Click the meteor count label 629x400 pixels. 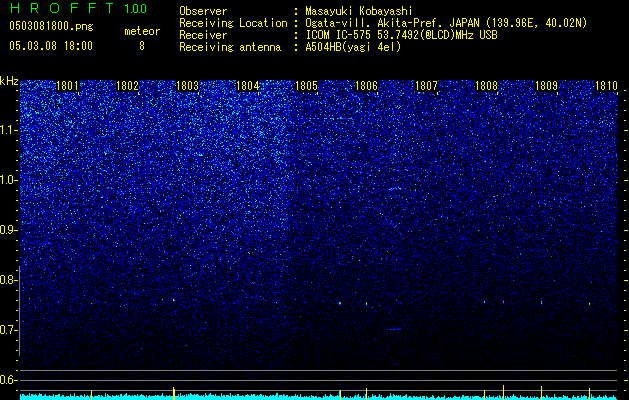point(142,31)
